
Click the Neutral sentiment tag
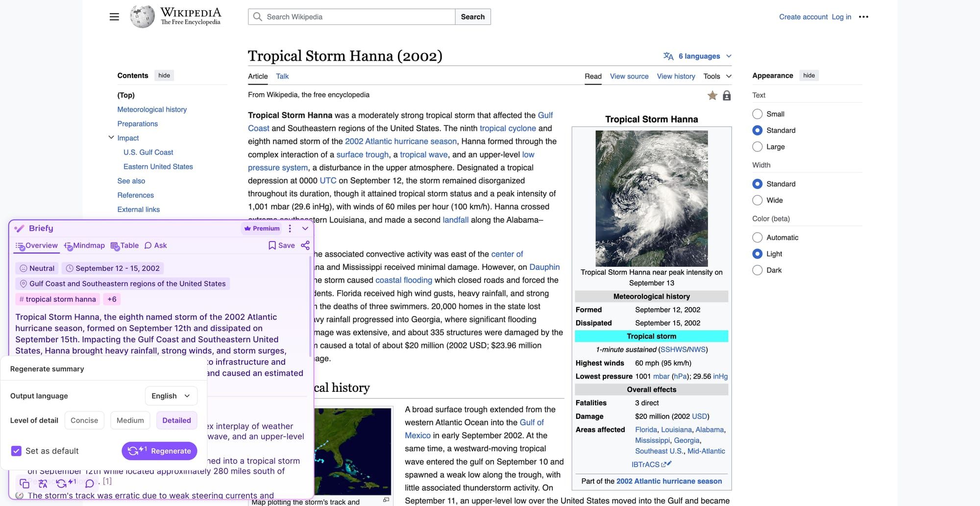click(x=37, y=268)
